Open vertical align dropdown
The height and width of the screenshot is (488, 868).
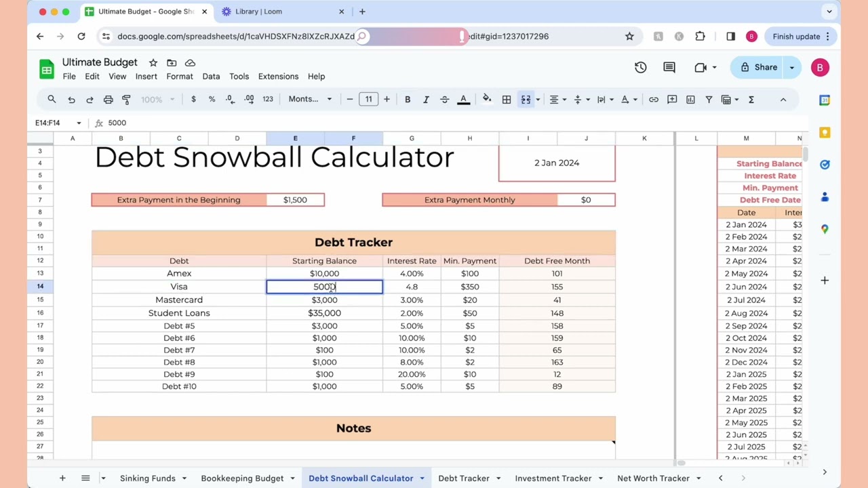[x=581, y=100]
